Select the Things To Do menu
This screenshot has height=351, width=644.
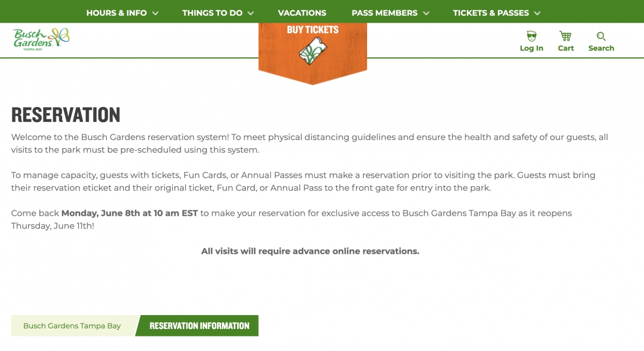213,13
